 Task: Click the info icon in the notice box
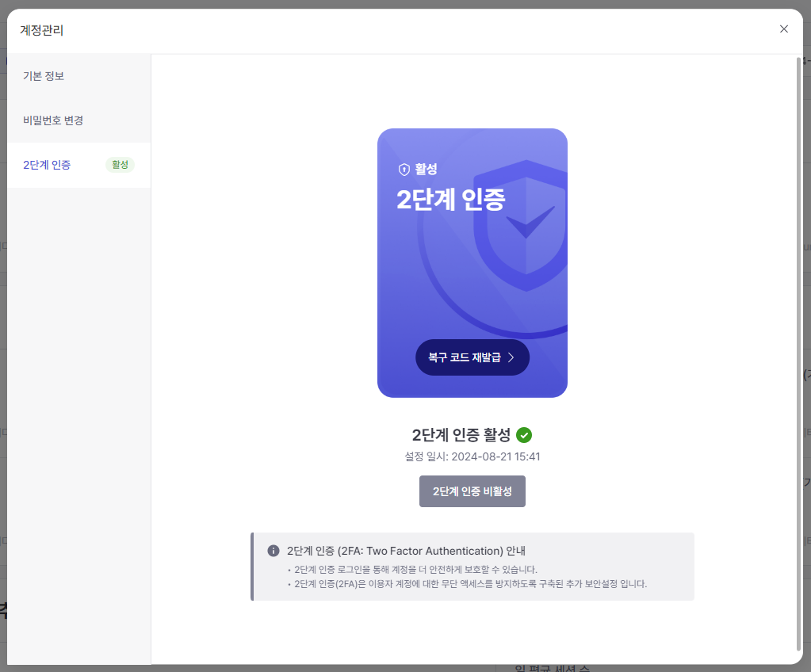(274, 551)
